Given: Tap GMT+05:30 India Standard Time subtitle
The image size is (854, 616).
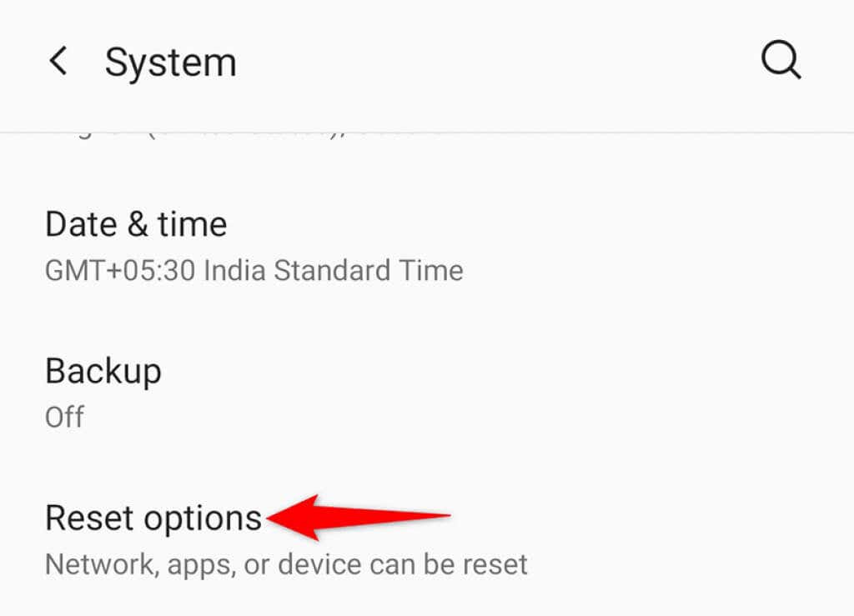Looking at the screenshot, I should [x=254, y=270].
